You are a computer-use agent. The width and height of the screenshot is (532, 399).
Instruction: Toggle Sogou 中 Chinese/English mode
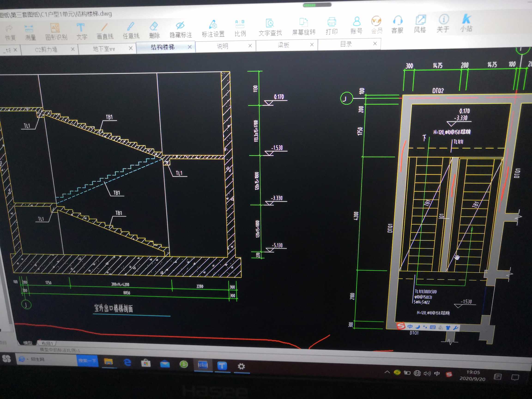[x=410, y=326]
